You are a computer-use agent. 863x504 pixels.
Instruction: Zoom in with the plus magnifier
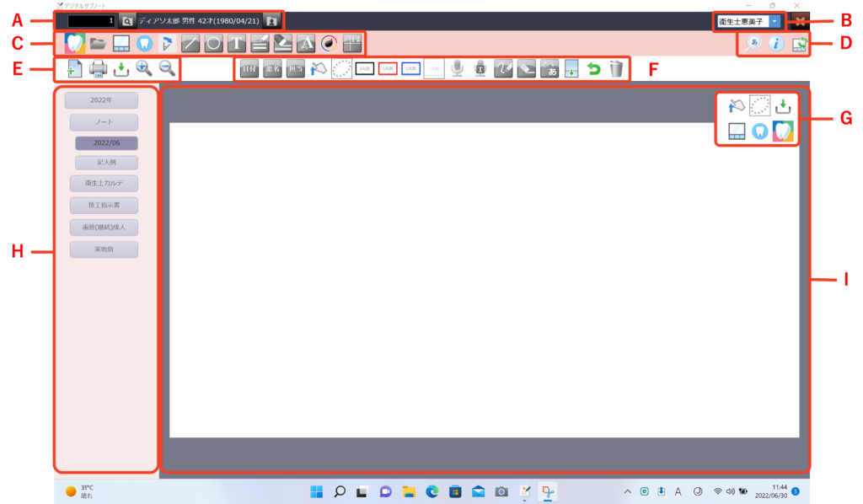pos(143,69)
